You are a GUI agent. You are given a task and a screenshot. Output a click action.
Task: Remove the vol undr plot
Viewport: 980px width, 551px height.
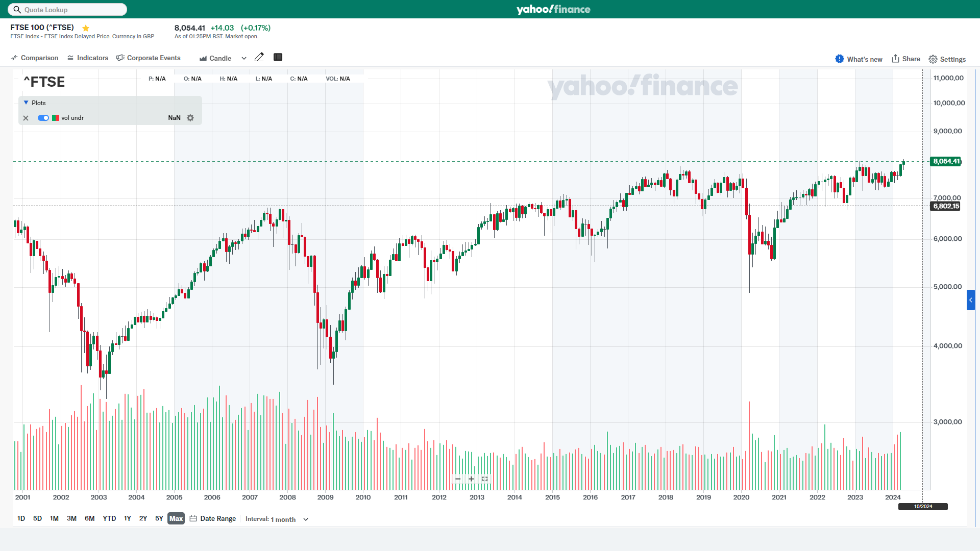click(26, 118)
